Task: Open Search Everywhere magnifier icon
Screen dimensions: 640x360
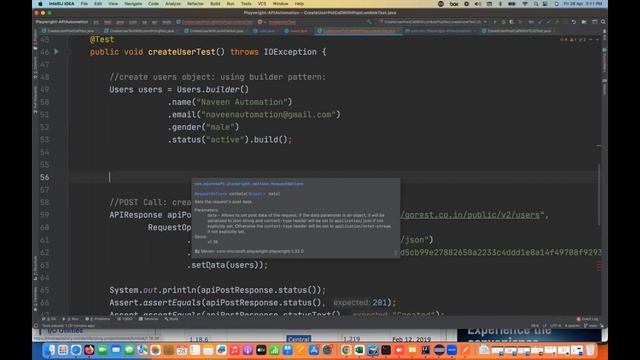Action: pyautogui.click(x=603, y=22)
